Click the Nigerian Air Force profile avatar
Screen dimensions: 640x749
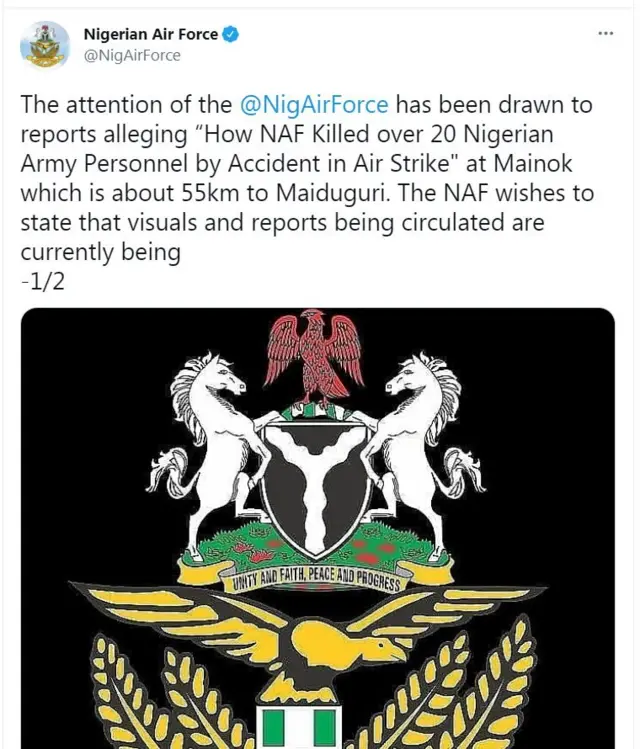(45, 45)
